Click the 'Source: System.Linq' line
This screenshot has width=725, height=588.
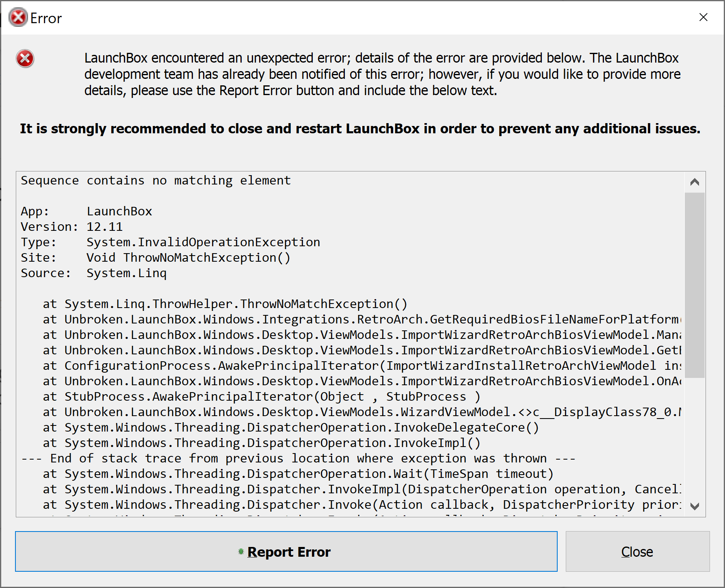[x=94, y=273]
